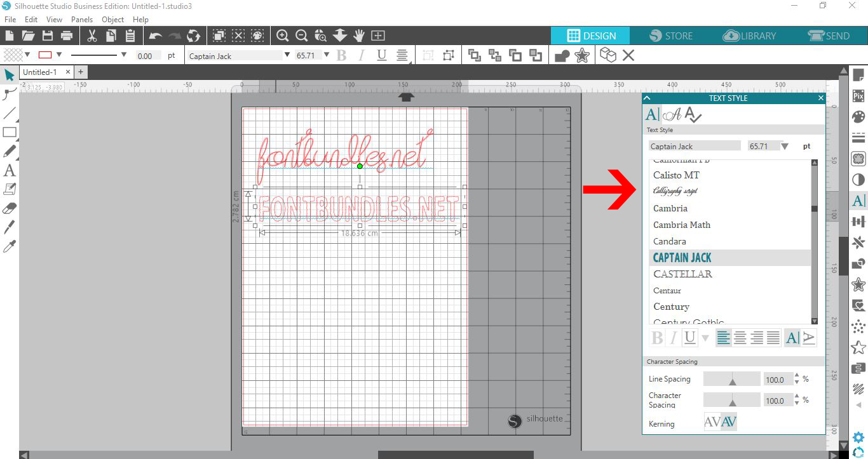Click the Weld shapes icon
Viewport: 868px width, 459px height.
tap(562, 56)
